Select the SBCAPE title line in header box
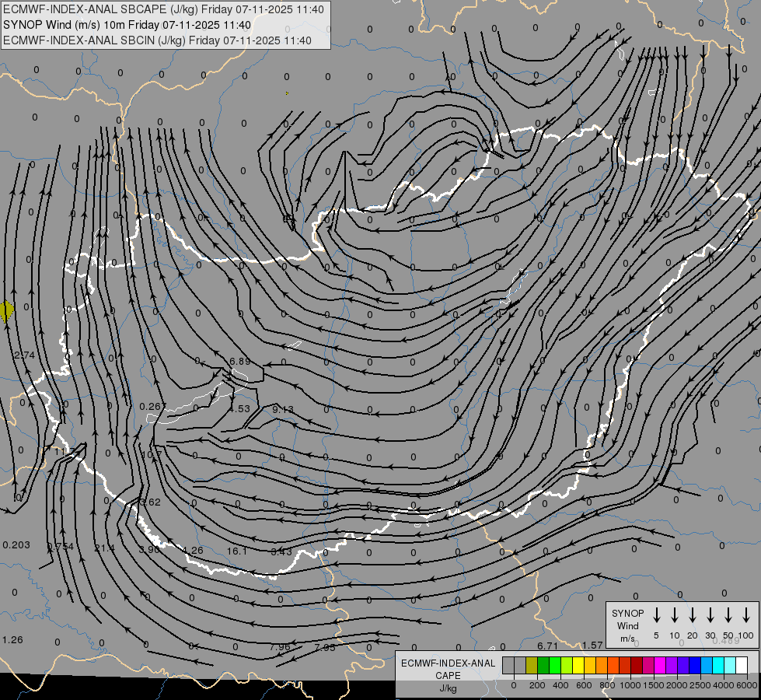Image resolution: width=761 pixels, height=700 pixels. 163,9
